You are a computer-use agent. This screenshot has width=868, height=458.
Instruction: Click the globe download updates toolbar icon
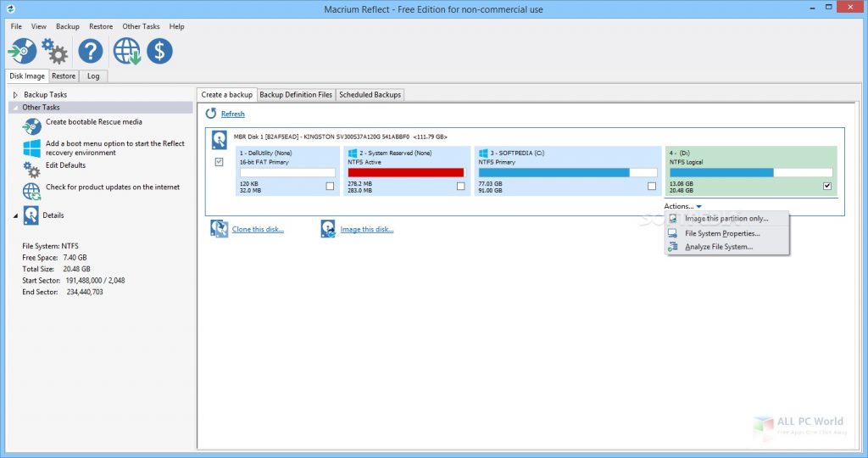point(127,51)
